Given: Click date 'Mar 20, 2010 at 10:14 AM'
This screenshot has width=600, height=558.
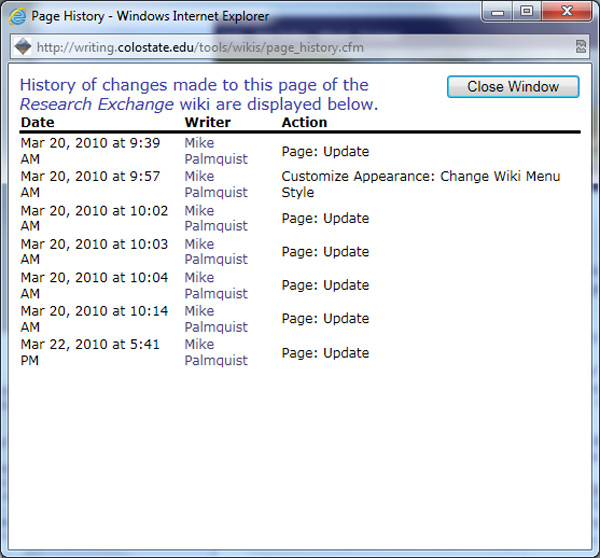Looking at the screenshot, I should [94, 319].
